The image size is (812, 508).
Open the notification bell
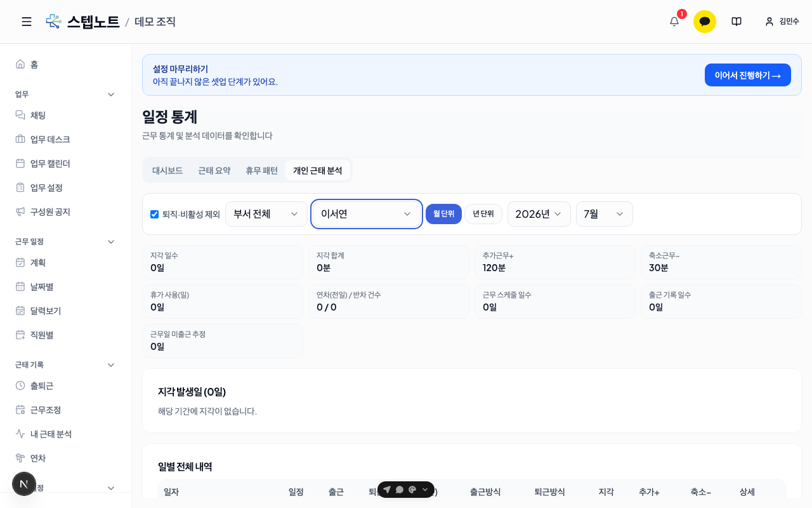click(674, 22)
